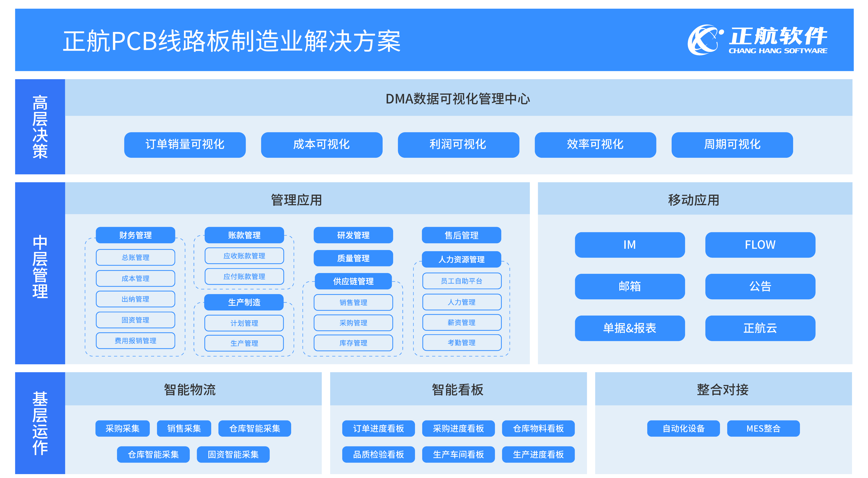The width and height of the screenshot is (868, 478).
Task: Select 利润可视化
Action: tap(458, 145)
